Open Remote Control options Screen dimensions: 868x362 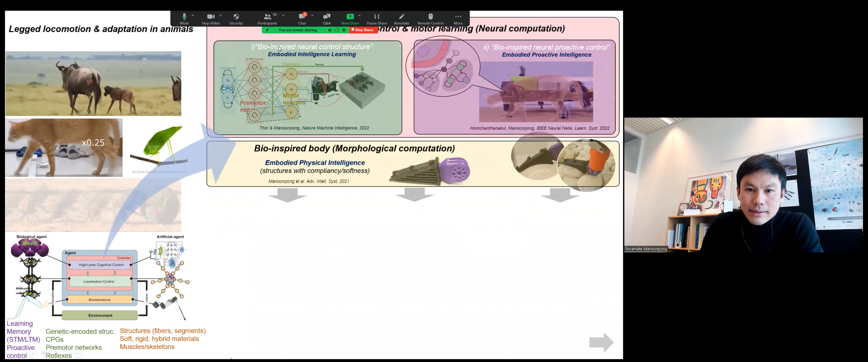point(430,19)
